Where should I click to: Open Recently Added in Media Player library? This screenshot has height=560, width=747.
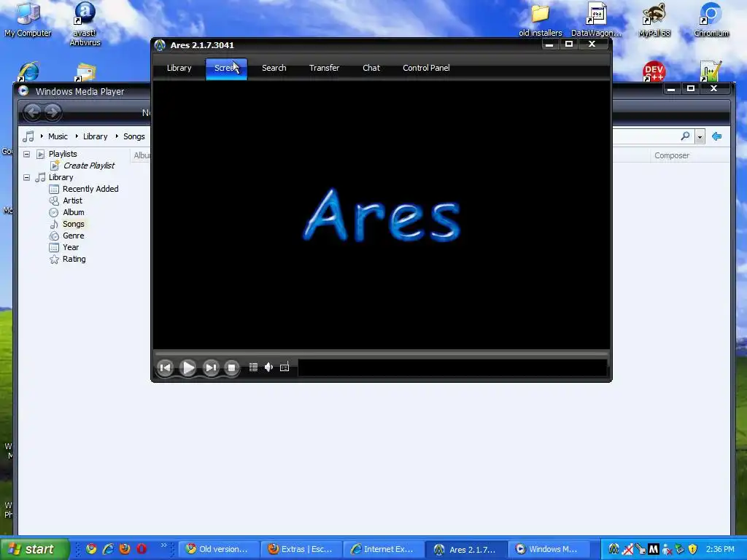click(x=90, y=189)
